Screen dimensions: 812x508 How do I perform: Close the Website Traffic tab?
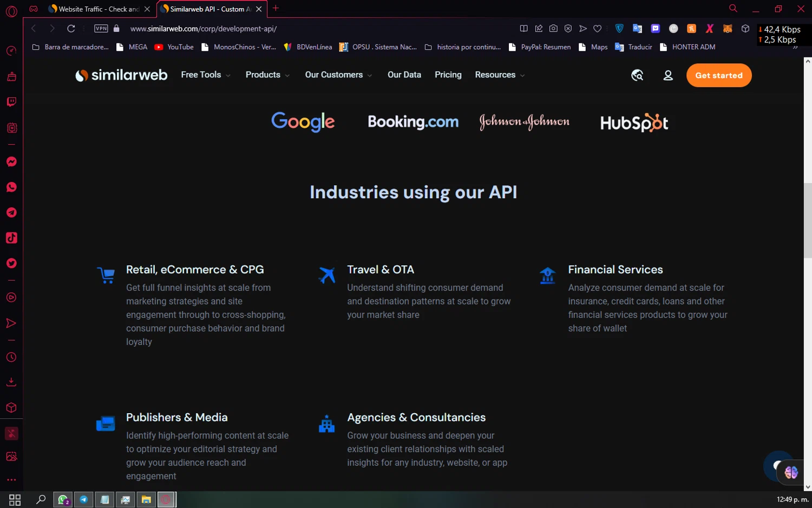click(147, 9)
